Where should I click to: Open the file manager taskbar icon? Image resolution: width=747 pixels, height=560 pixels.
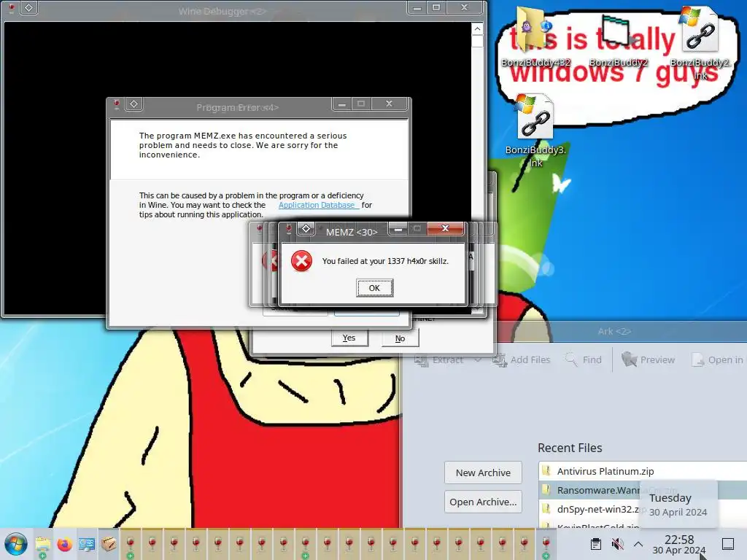[43, 544]
